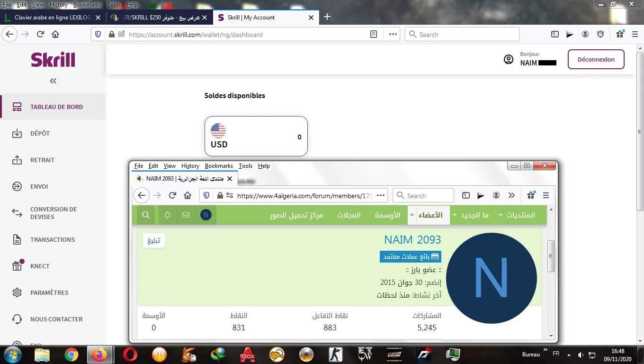Image resolution: width=644 pixels, height=364 pixels.
Task: Click the Déconnexion button
Action: click(596, 60)
